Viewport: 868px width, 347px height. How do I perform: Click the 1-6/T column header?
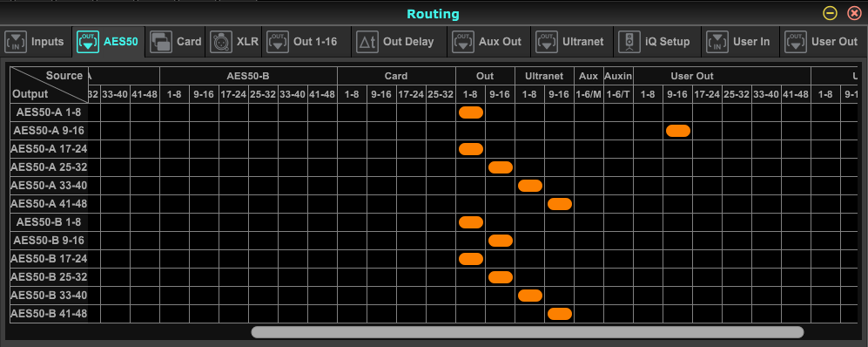click(619, 94)
